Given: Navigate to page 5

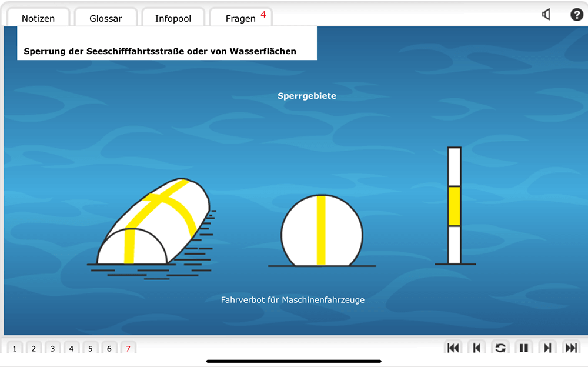Looking at the screenshot, I should (90, 349).
